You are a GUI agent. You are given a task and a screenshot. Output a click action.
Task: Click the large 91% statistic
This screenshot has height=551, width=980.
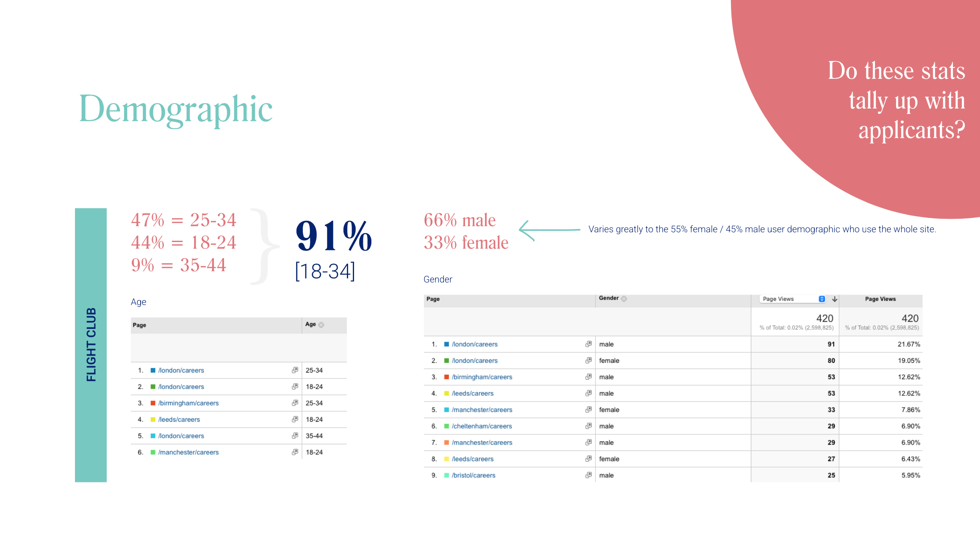pos(334,236)
